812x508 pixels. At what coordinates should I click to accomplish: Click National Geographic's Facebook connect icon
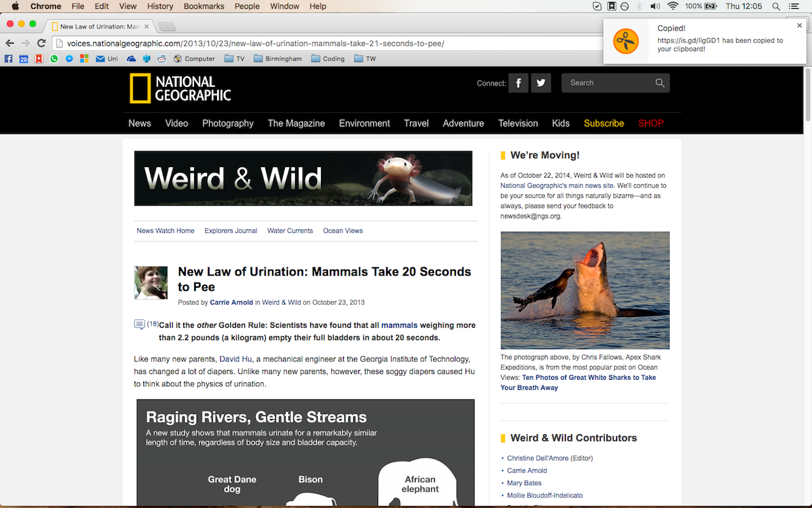click(x=518, y=83)
